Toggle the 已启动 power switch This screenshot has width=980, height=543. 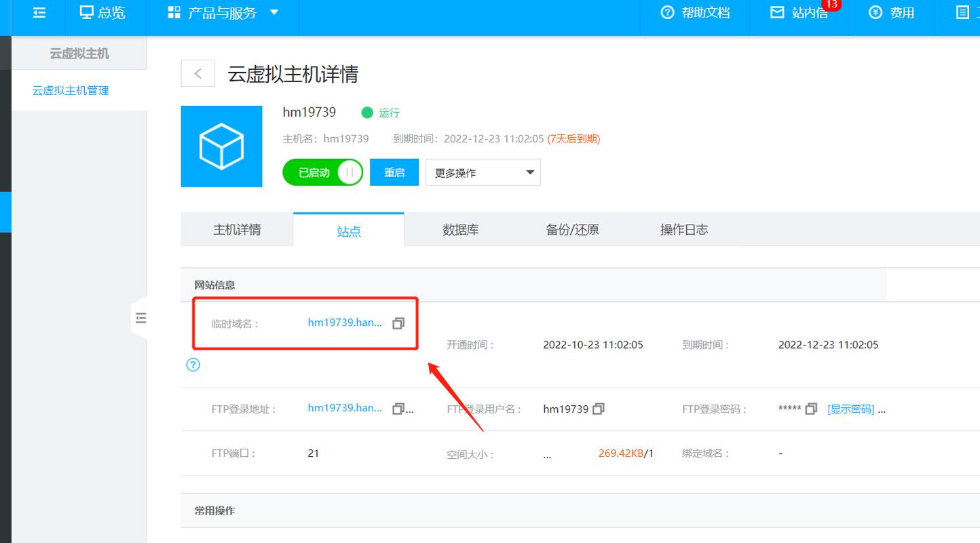point(322,172)
